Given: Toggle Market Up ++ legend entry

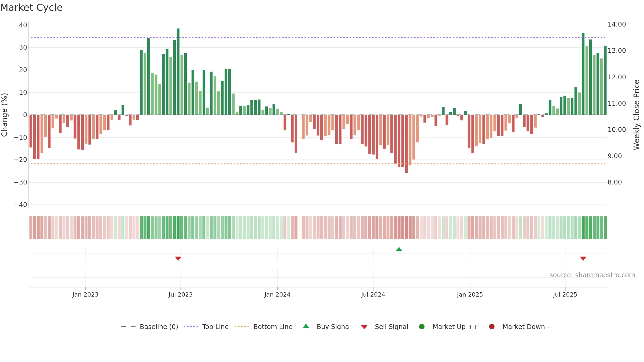Looking at the screenshot, I should coord(448,327).
